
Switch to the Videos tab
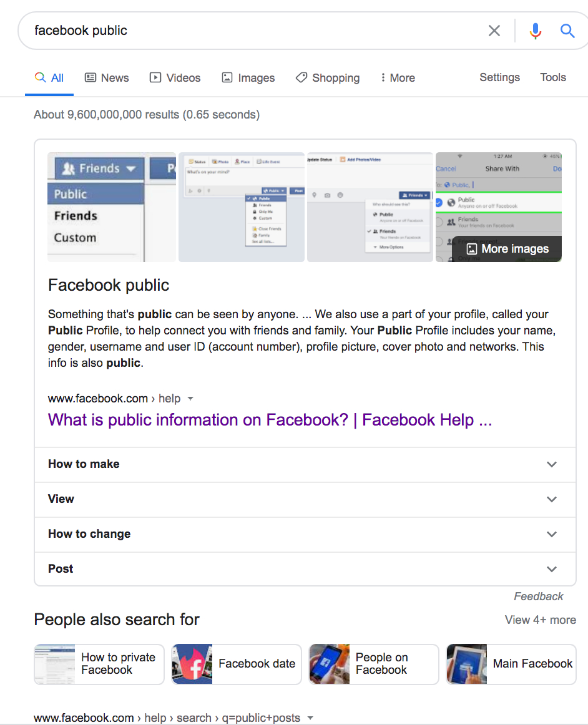[x=175, y=77]
